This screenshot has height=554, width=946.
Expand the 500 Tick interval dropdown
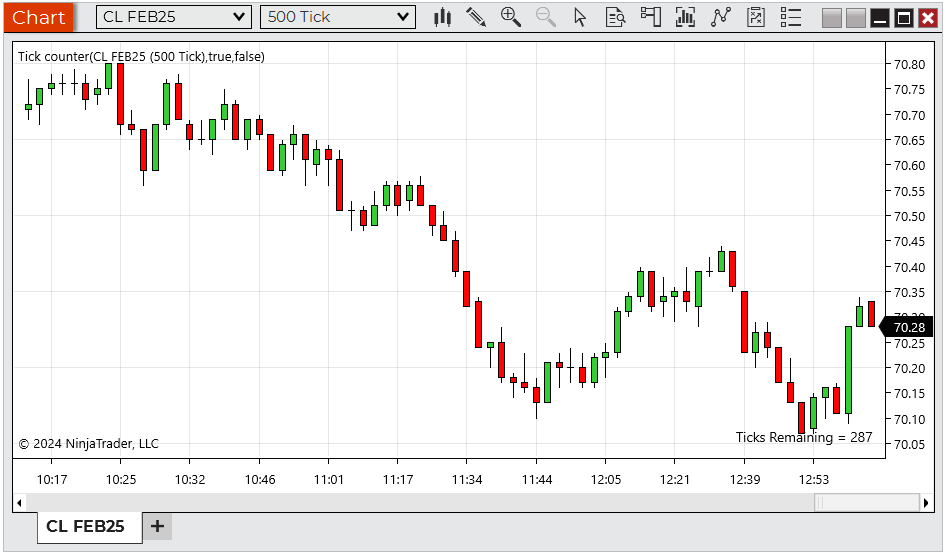(x=338, y=17)
